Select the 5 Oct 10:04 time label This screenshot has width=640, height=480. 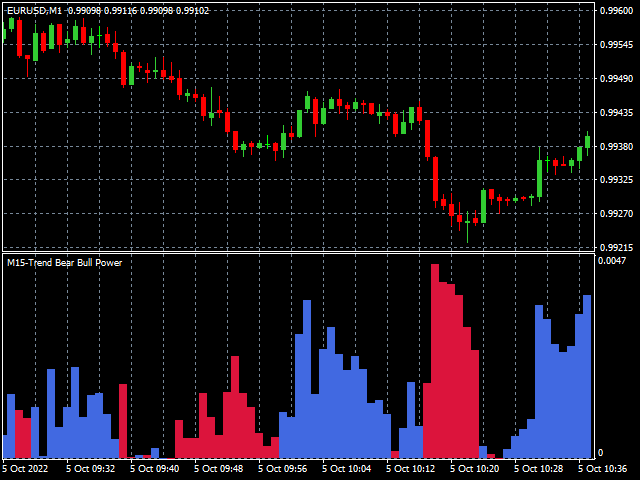[x=346, y=468]
